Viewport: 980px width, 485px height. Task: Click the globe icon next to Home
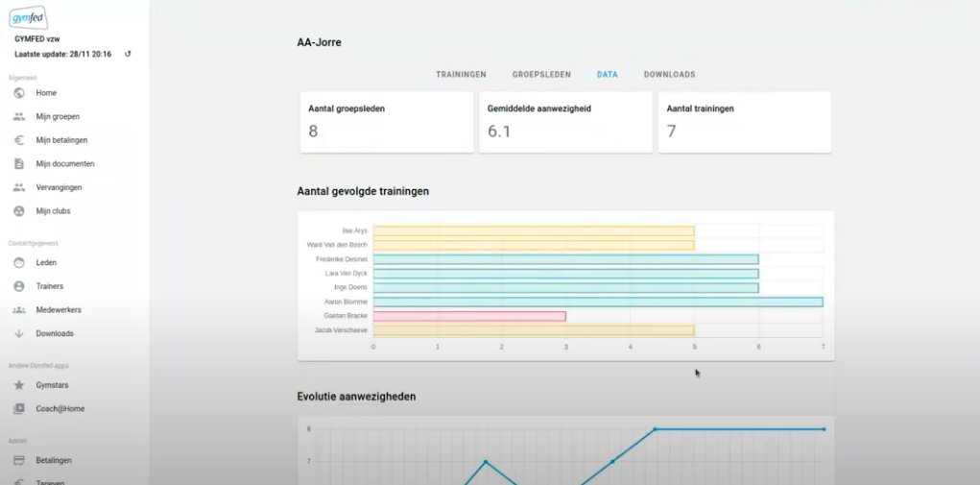19,93
